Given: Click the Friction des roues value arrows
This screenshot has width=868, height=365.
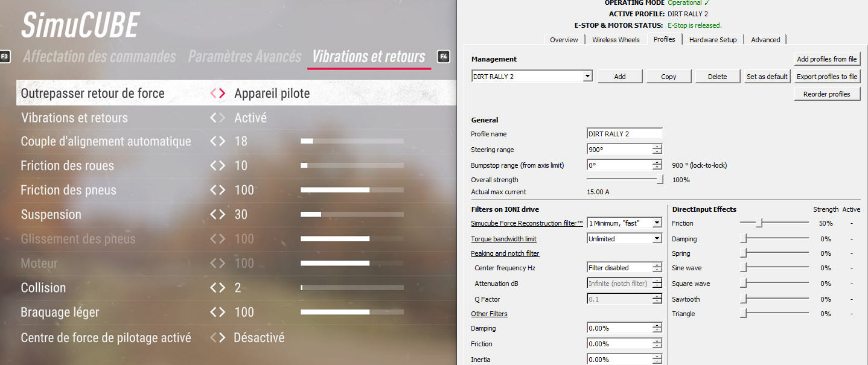Looking at the screenshot, I should click(x=218, y=165).
